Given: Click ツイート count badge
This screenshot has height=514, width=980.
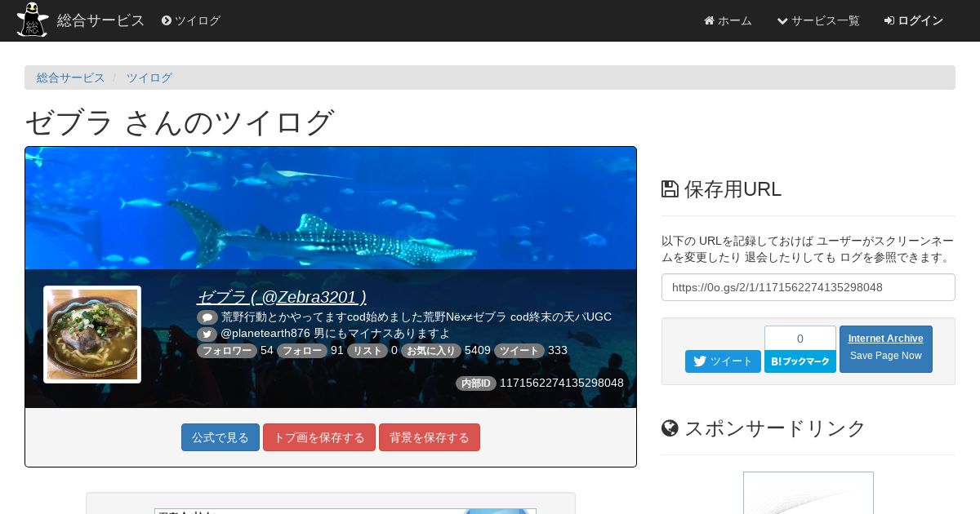Looking at the screenshot, I should [x=519, y=351].
